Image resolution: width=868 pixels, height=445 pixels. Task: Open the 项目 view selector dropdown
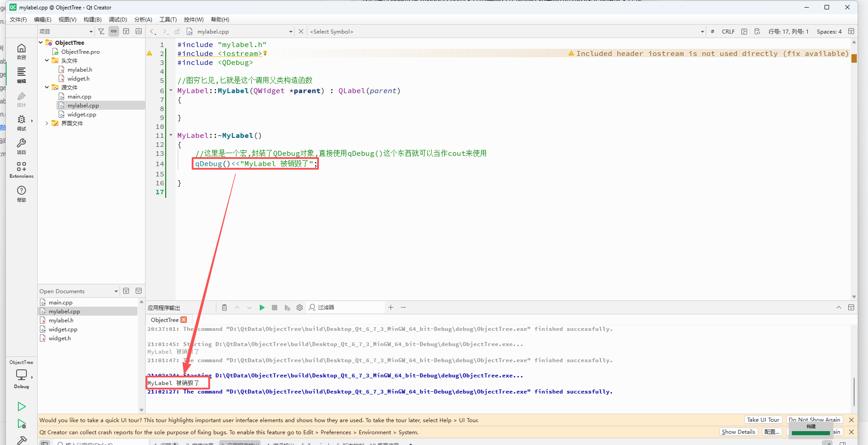tap(66, 31)
